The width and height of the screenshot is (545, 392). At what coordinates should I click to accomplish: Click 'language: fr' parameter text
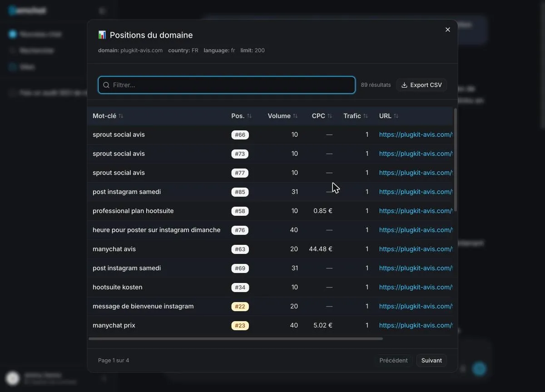coord(219,50)
